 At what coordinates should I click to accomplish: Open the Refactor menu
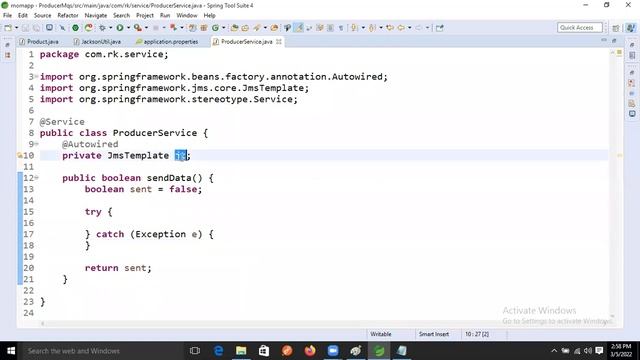coord(68,16)
